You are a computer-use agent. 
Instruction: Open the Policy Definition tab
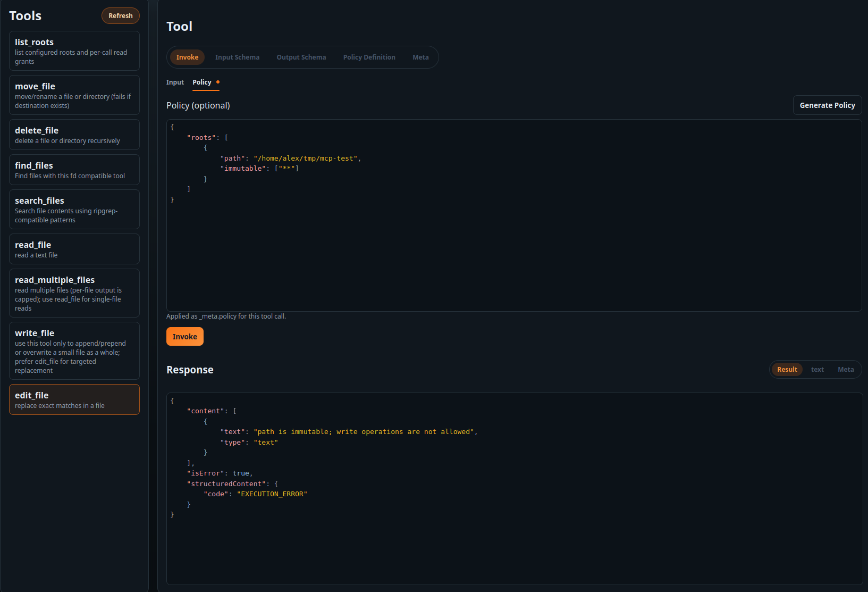(x=369, y=57)
